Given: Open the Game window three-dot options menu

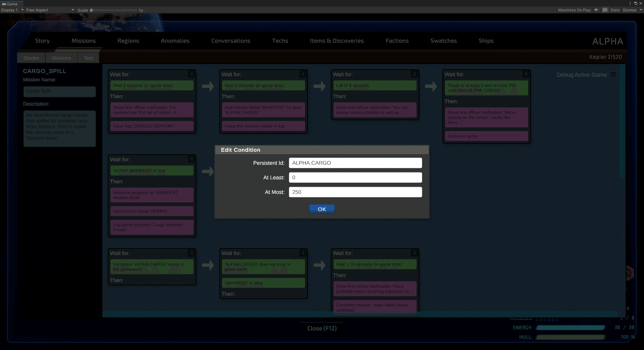Looking at the screenshot, I should coord(630,3).
